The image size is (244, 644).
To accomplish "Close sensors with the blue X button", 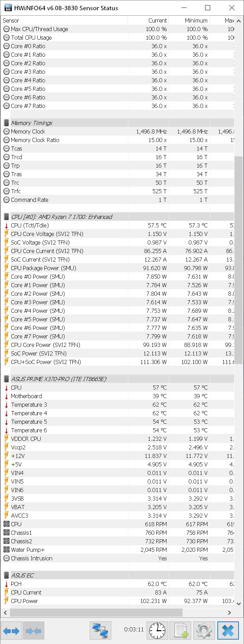I will [228, 630].
